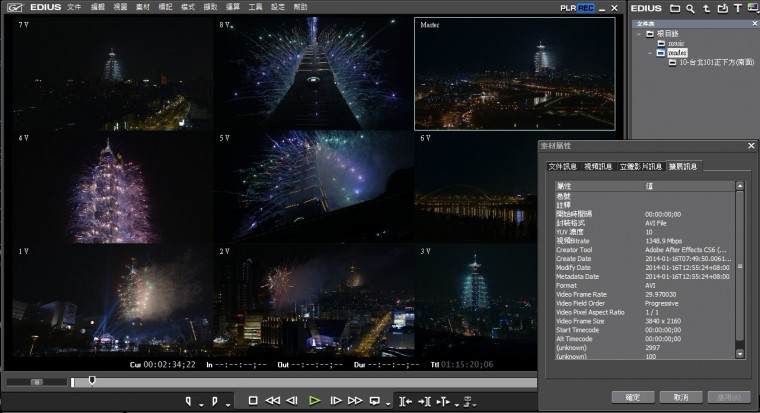
Task: Collapse the 根目錄 root folder
Action: [638, 33]
